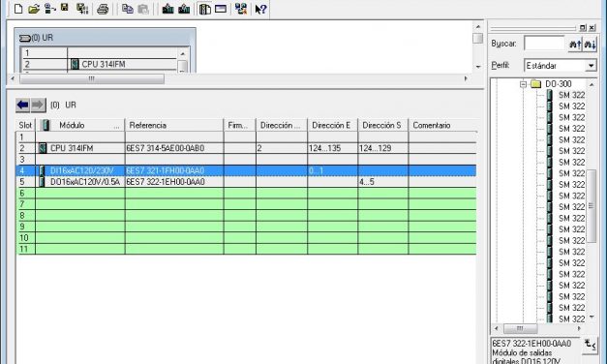Save the configuration with the diskette icon
The image size is (607, 364).
point(65,8)
